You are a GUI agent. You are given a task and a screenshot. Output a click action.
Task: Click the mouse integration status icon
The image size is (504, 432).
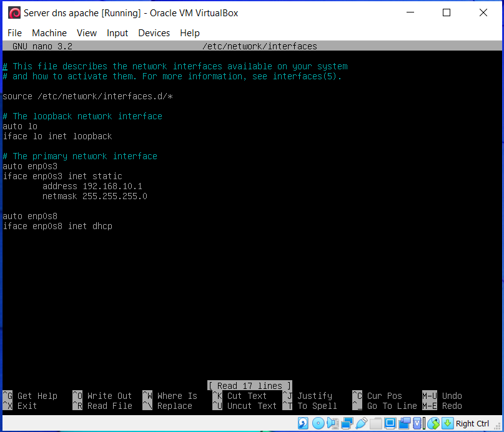[x=433, y=423]
